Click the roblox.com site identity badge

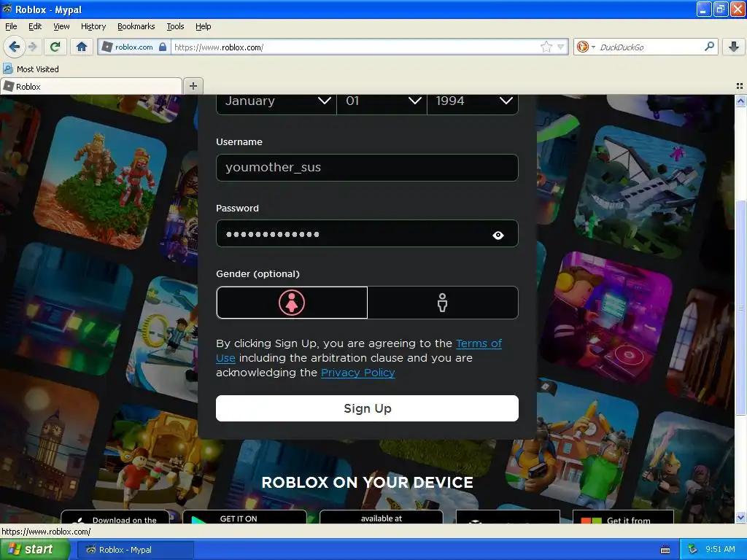134,47
